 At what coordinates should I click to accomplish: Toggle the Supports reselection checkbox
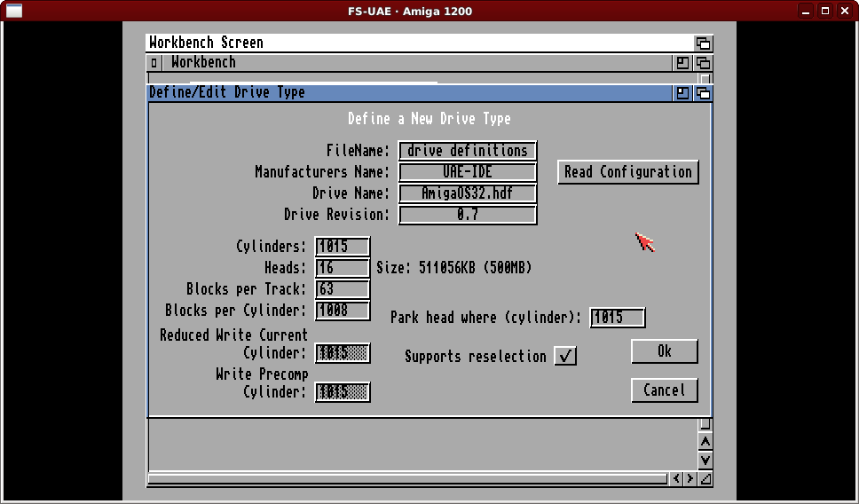564,356
